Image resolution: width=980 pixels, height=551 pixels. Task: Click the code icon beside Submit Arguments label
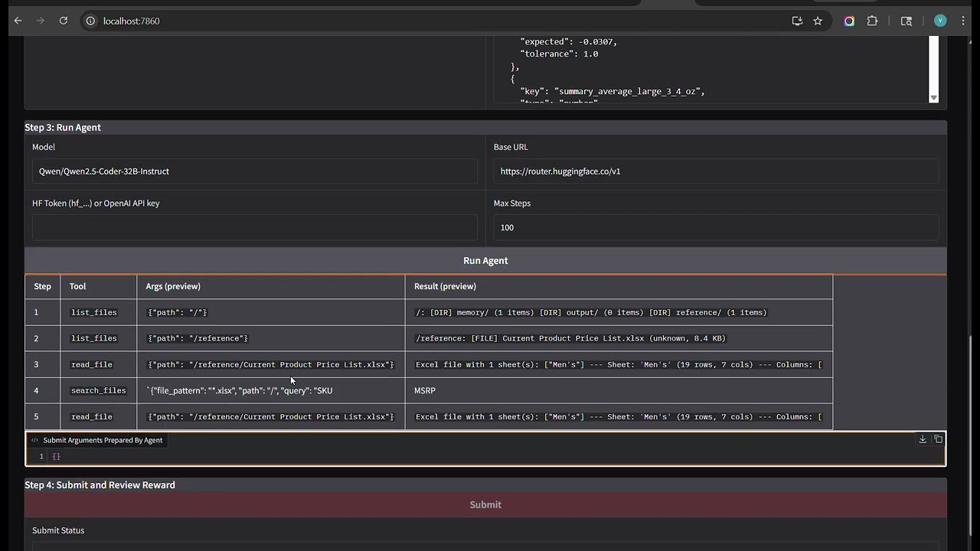34,440
